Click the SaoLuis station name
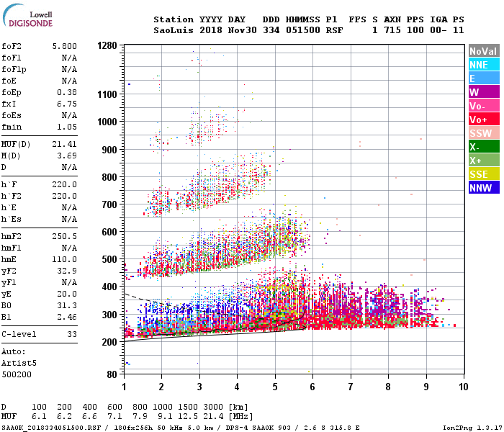 [x=174, y=30]
